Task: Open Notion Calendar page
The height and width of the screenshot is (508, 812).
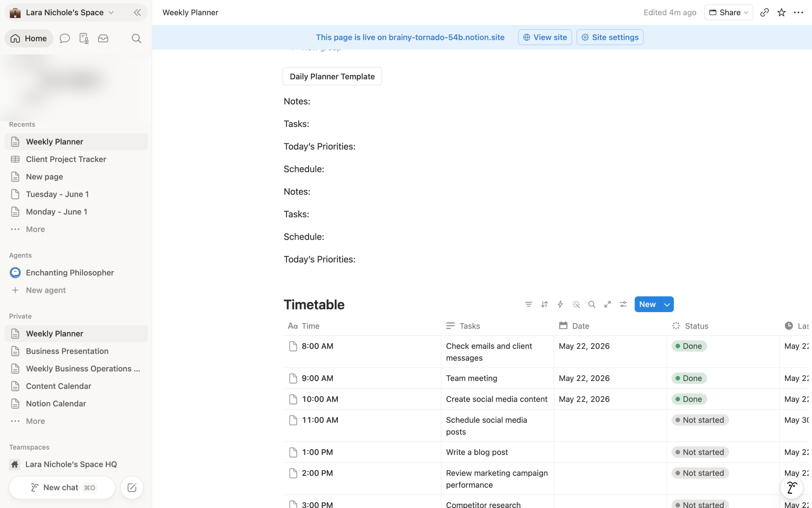Action: pyautogui.click(x=76, y=404)
